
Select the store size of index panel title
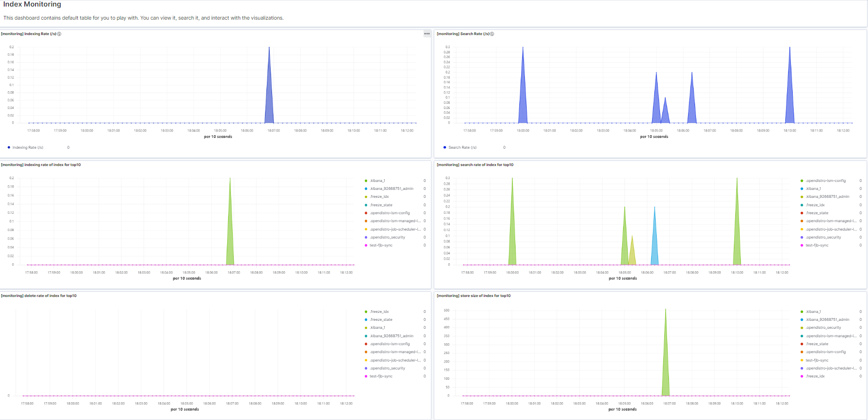point(473,296)
